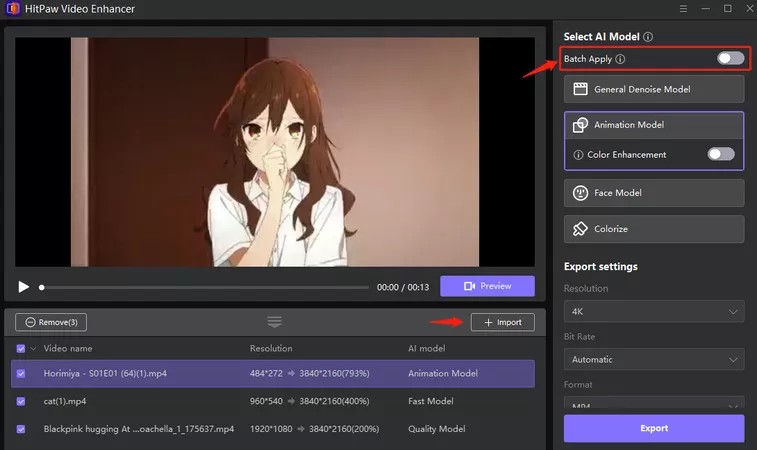Uncheck the cat(1).mp4 checkbox

tap(21, 401)
